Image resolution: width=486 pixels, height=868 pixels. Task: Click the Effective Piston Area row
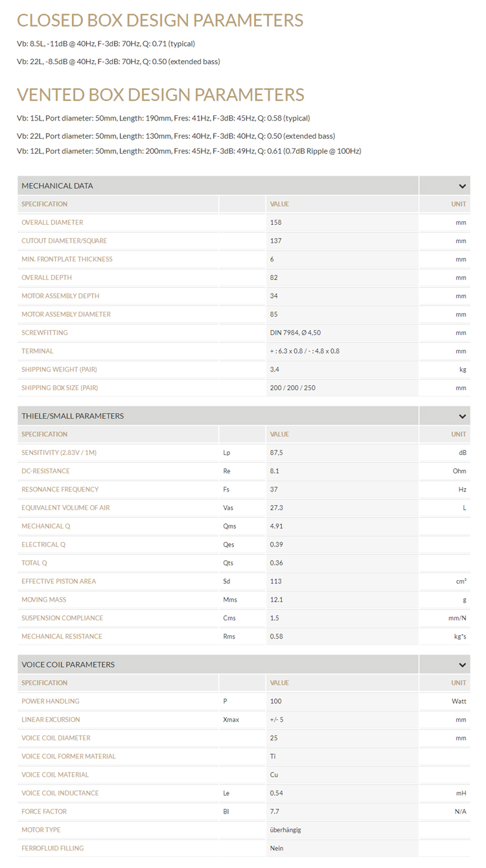pyautogui.click(x=58, y=581)
